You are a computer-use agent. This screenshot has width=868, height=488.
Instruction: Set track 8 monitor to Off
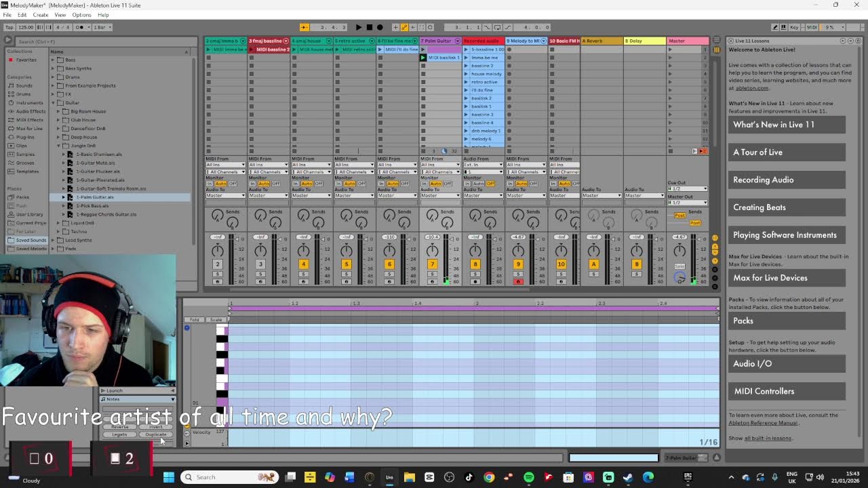pos(490,184)
